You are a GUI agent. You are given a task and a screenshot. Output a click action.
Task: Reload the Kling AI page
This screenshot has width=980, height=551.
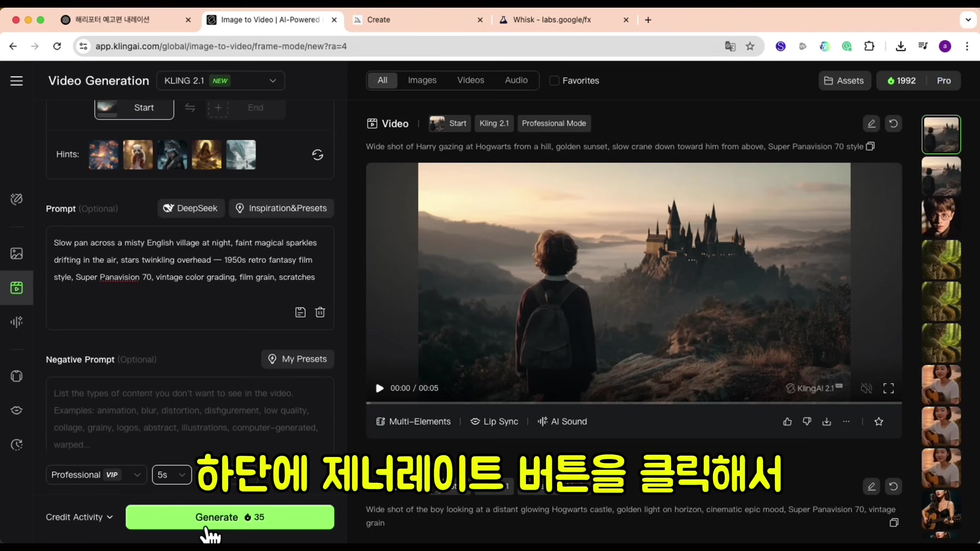[x=57, y=47]
